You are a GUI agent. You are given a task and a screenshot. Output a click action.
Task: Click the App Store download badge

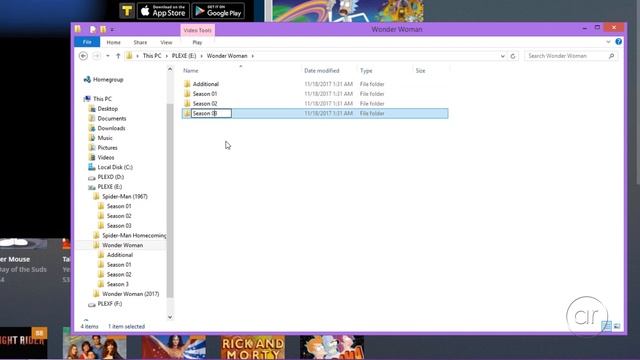(x=163, y=11)
